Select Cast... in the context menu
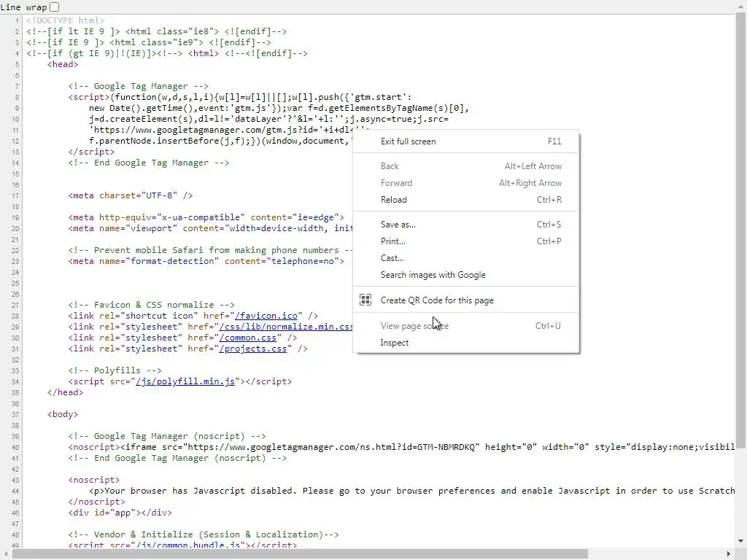Image resolution: width=747 pixels, height=560 pixels. tap(466, 258)
